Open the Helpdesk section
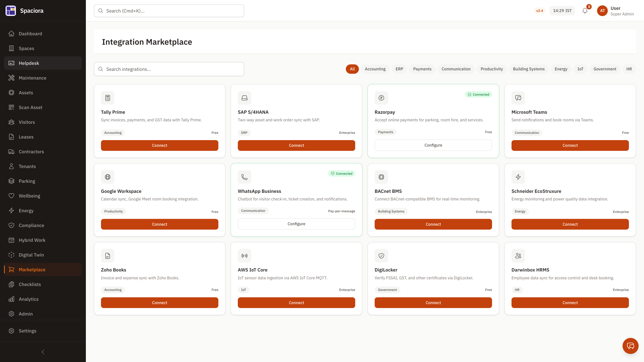Screen dimensions: 644x362 43,63
